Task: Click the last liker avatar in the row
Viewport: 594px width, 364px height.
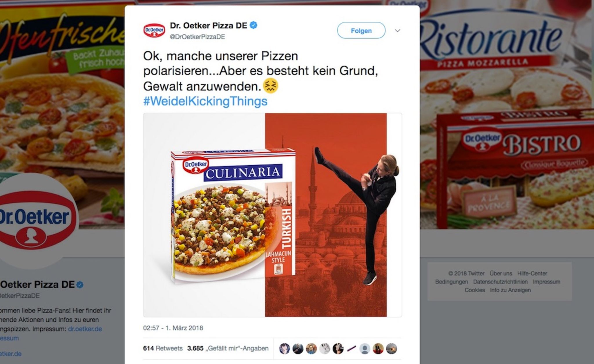Action: 392,349
